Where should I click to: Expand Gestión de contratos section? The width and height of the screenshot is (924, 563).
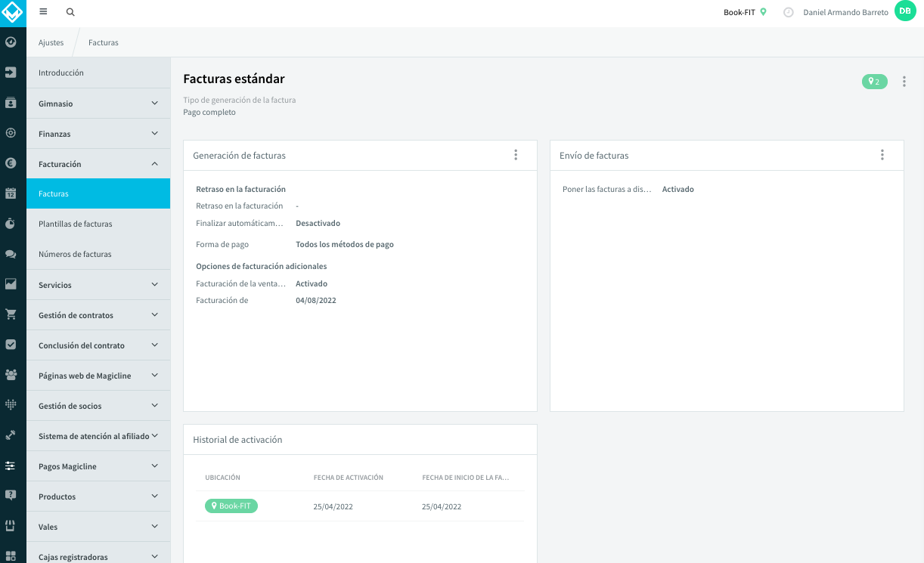click(98, 315)
